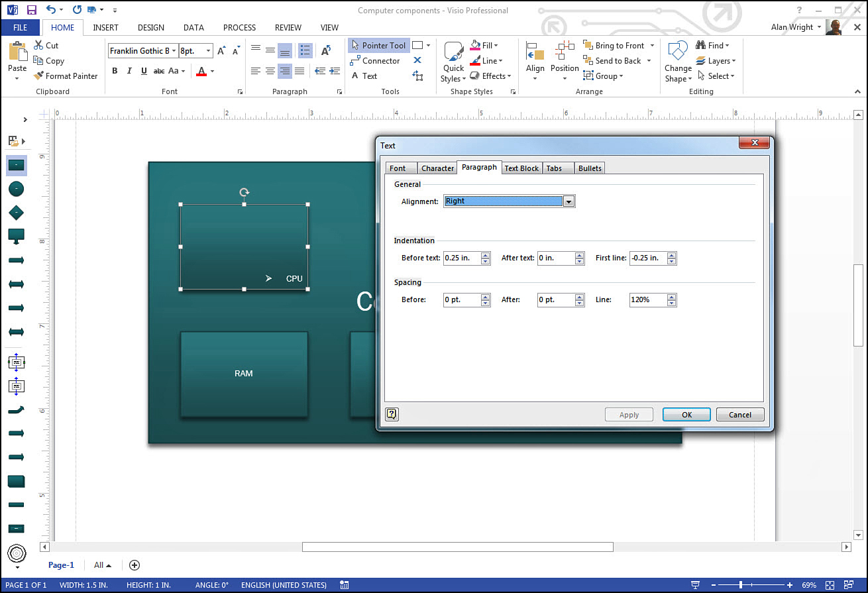868x593 pixels.
Task: Expand the Shapes pane chevron
Action: 25,120
